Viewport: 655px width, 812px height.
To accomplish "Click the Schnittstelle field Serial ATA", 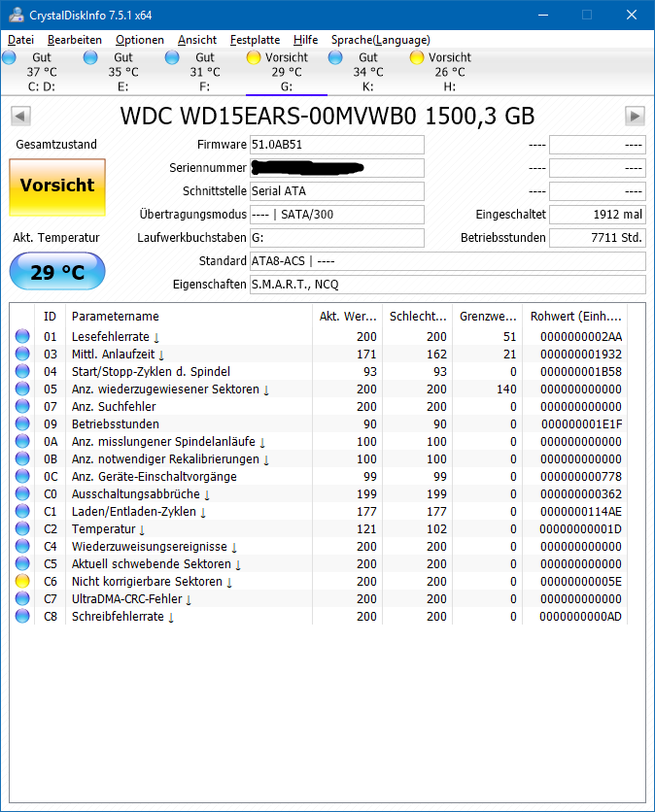I will [337, 191].
